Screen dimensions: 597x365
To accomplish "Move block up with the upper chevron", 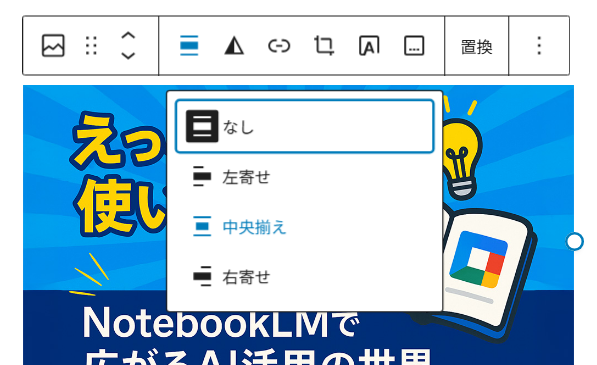I will click(128, 36).
